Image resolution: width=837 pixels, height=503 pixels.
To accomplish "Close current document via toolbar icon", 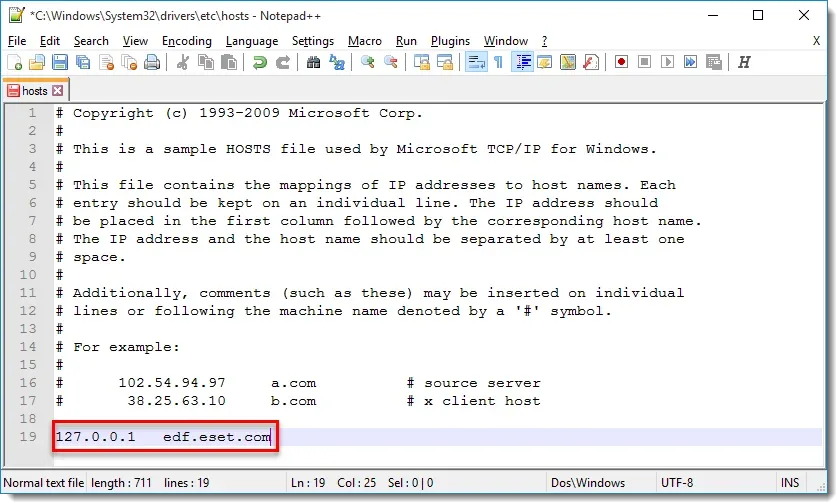I will click(106, 62).
